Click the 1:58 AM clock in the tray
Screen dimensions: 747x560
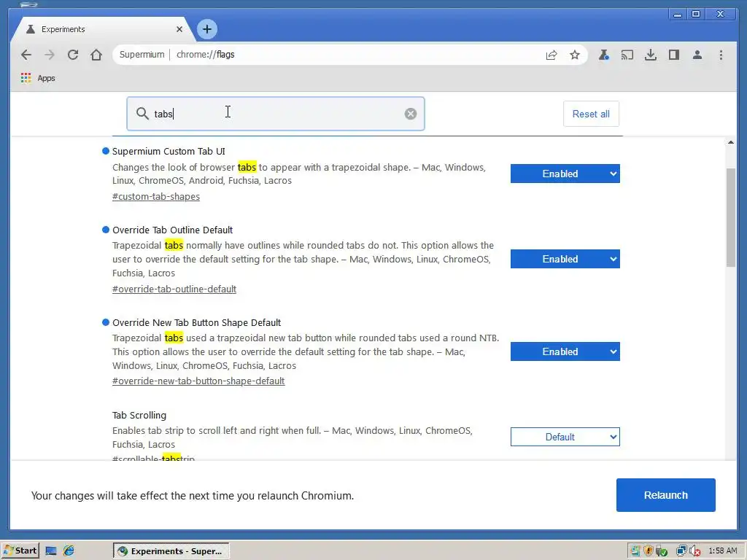click(723, 551)
